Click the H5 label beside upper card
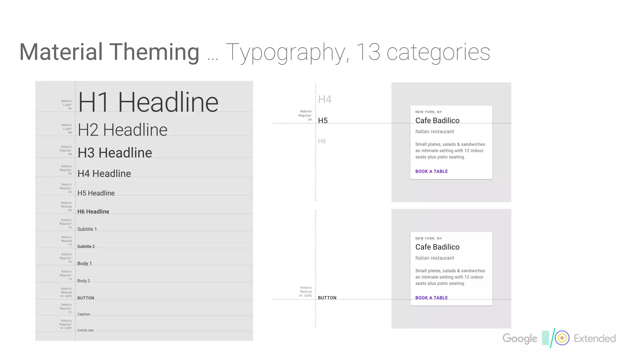The image size is (644, 362). (x=323, y=121)
